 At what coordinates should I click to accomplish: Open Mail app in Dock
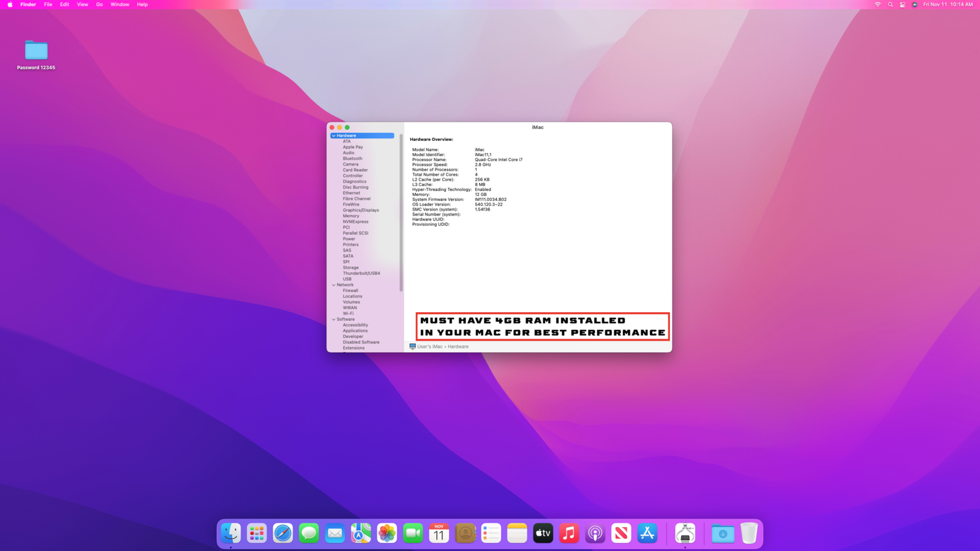[x=335, y=533]
